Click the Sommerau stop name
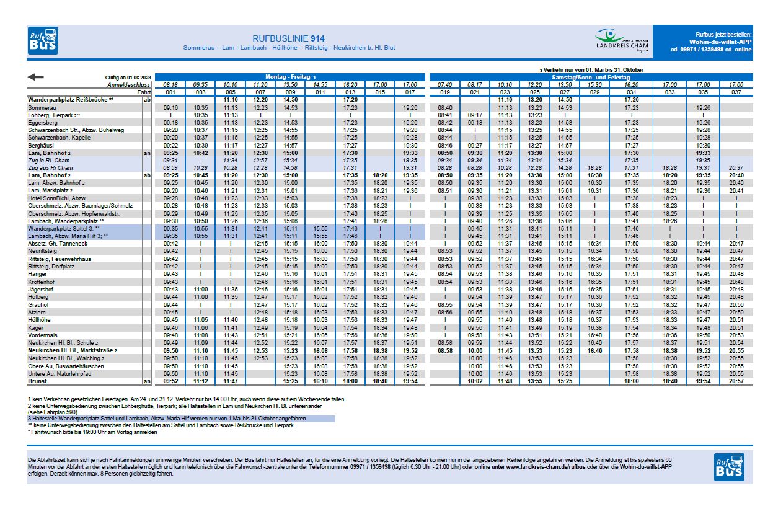Viewport: 773px width, 532px height. (x=42, y=107)
